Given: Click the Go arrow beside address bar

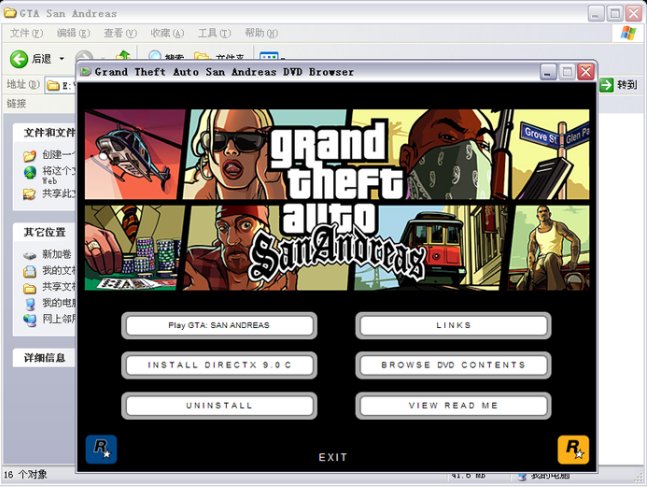Looking at the screenshot, I should (x=606, y=85).
